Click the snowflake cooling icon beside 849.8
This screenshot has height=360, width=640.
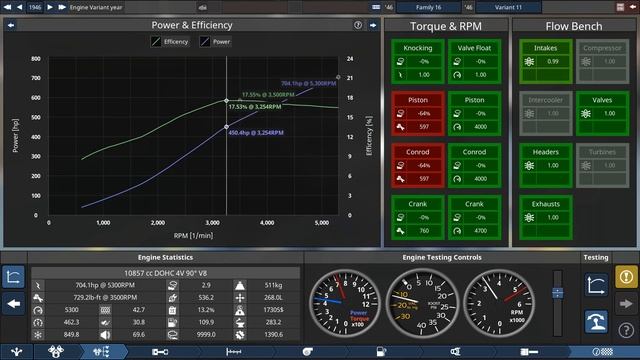[x=38, y=335]
